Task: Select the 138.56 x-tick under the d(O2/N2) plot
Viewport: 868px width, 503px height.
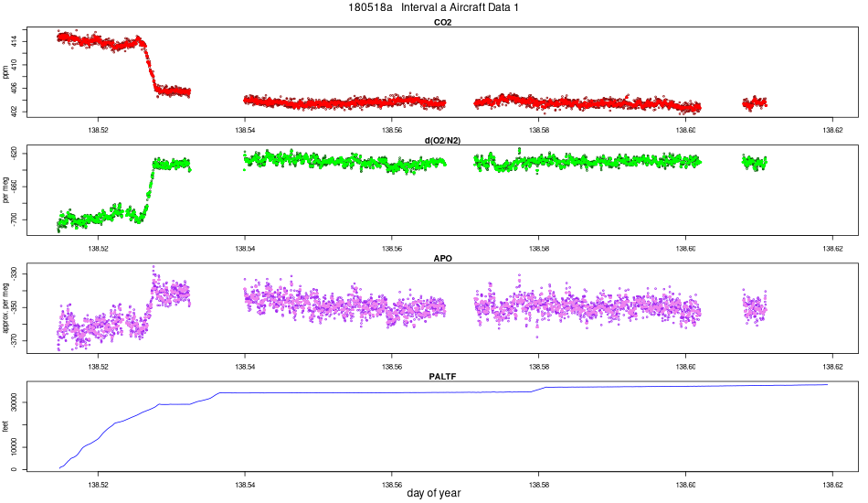Action: [392, 248]
